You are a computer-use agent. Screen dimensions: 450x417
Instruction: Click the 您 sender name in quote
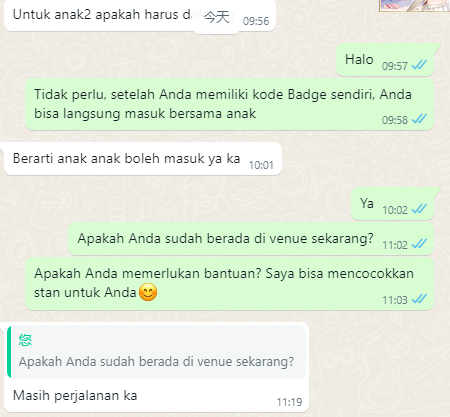25,340
